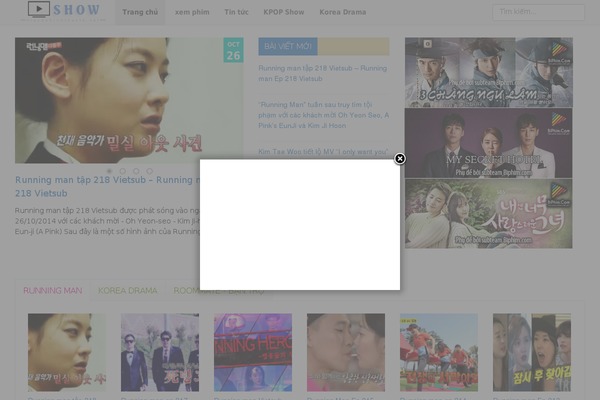The image size is (600, 400).
Task: Click the Tìm kiếm search field
Action: tap(538, 12)
